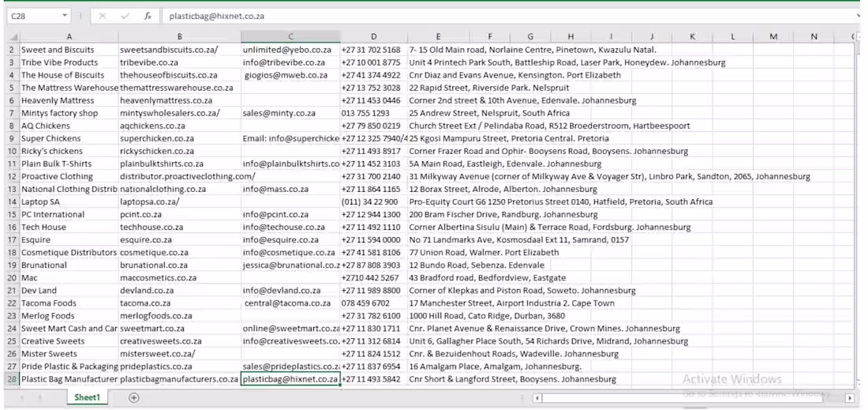Viewport: 868px width, 410px height.
Task: Click the email 'info@devland.co.za'
Action: pyautogui.click(x=290, y=291)
